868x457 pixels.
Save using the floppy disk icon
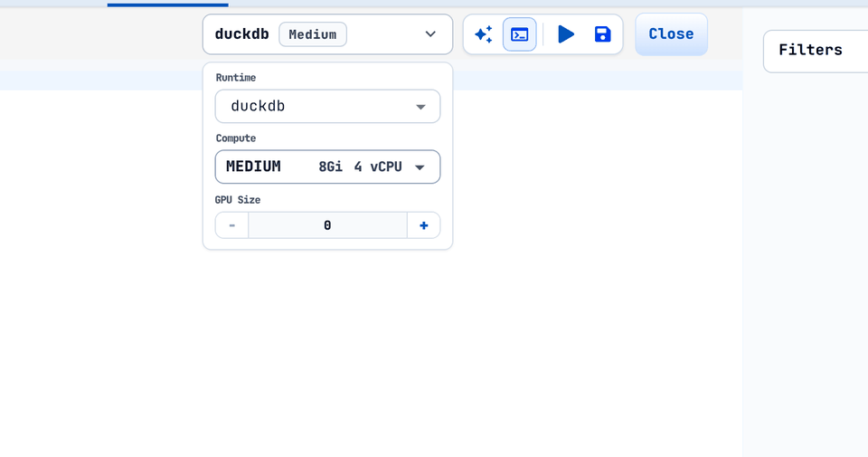[602, 34]
